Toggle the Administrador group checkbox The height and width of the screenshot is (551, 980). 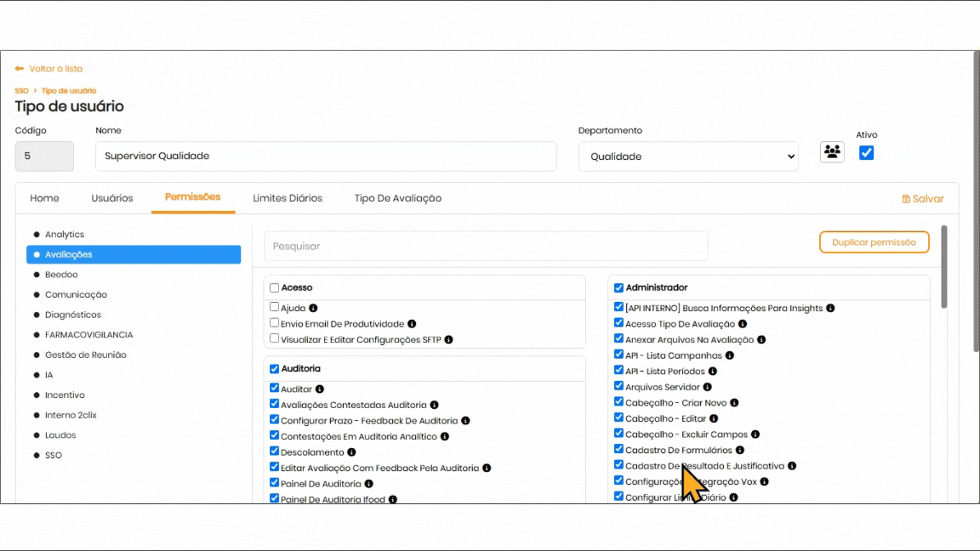tap(618, 288)
